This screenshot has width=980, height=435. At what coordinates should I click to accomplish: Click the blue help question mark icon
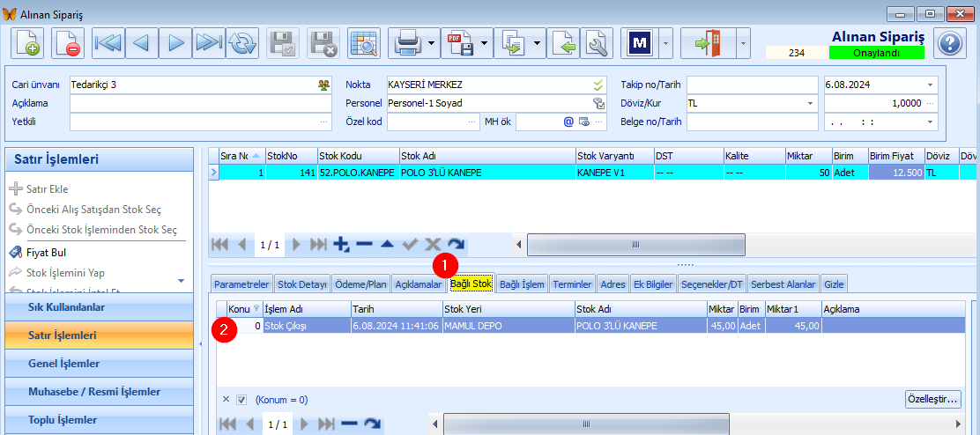(950, 43)
